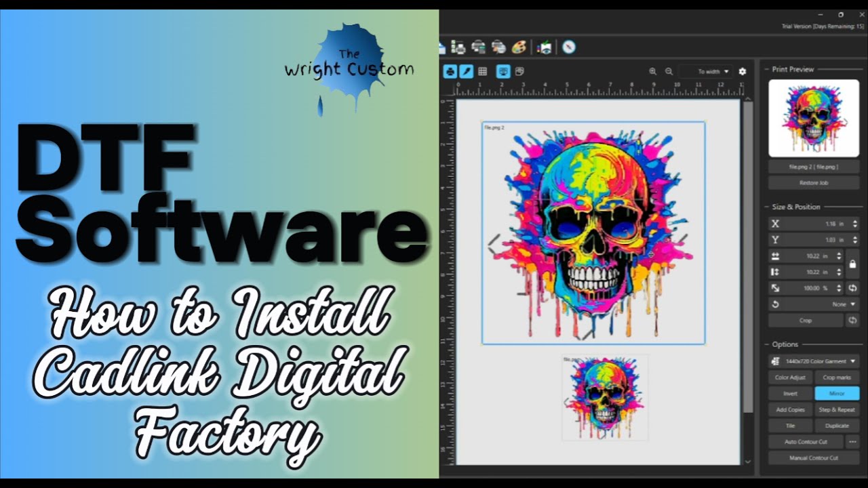Toggle the highlighted Mirror button
This screenshot has width=868, height=488.
tap(837, 394)
